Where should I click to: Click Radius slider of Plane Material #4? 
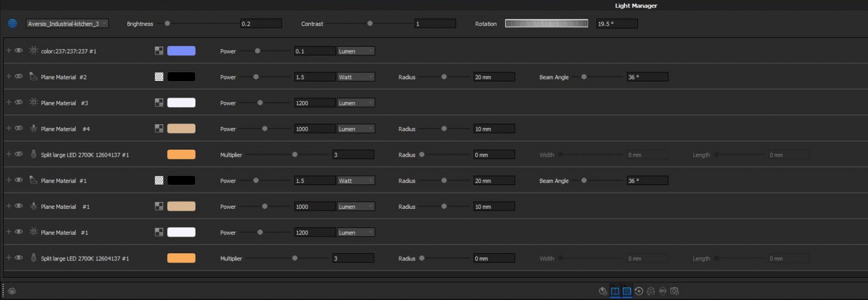pos(444,129)
